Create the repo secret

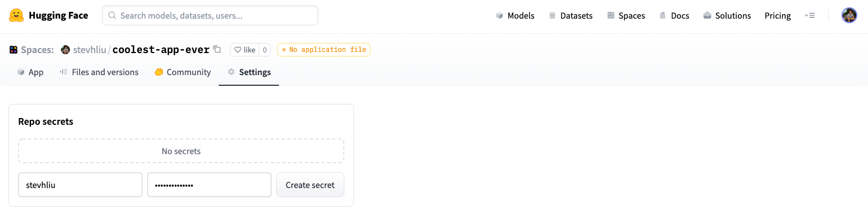(310, 185)
